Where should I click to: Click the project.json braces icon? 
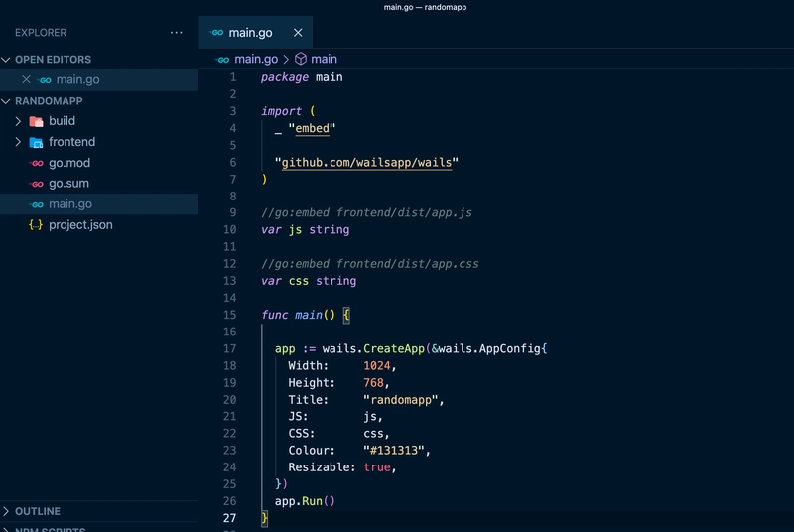(36, 225)
